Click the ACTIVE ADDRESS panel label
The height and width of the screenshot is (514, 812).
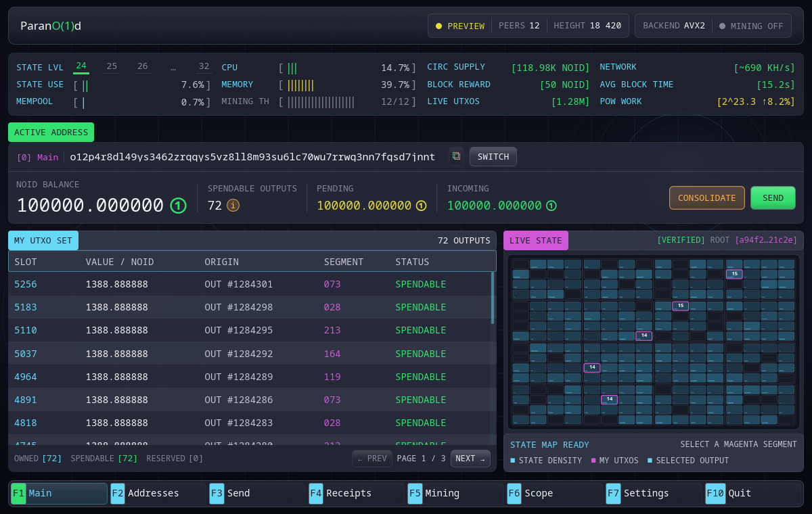(x=51, y=132)
